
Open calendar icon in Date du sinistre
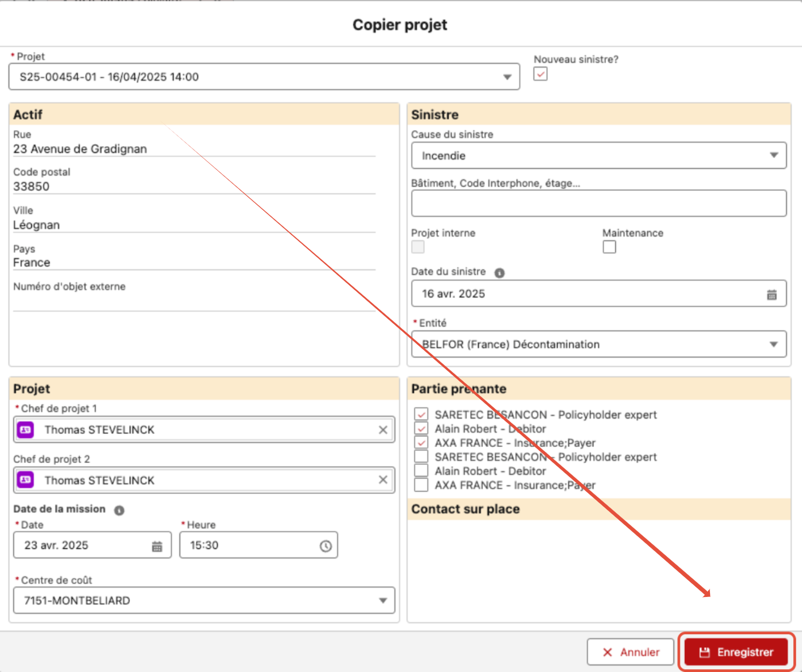(x=771, y=295)
